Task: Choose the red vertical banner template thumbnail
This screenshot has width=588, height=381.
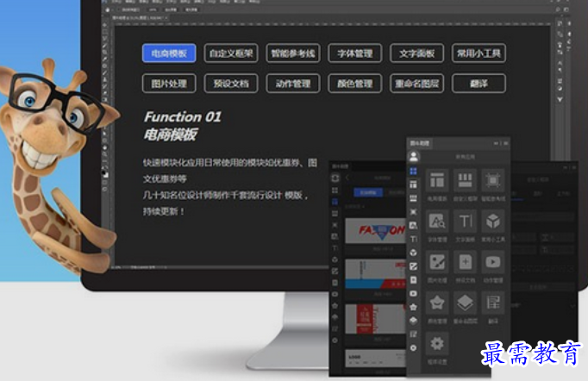Action: (375, 318)
